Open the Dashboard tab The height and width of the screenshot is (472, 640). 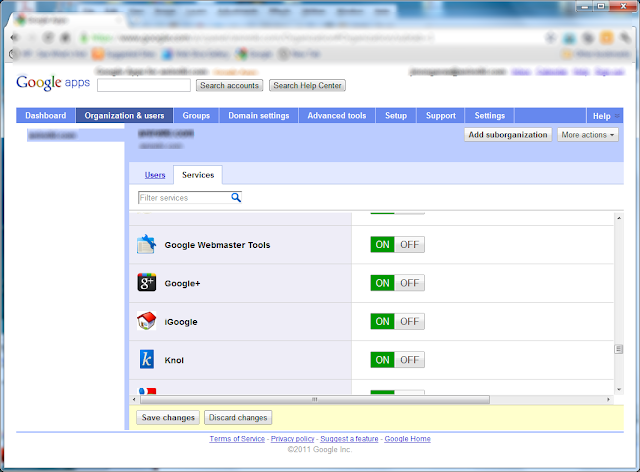coord(46,116)
